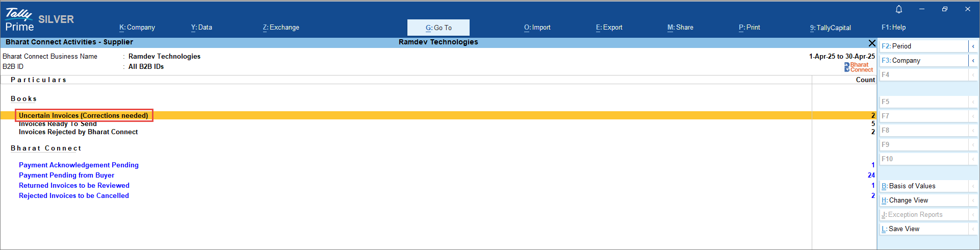The height and width of the screenshot is (250, 980).
Task: Click the Go To button
Action: click(438, 28)
